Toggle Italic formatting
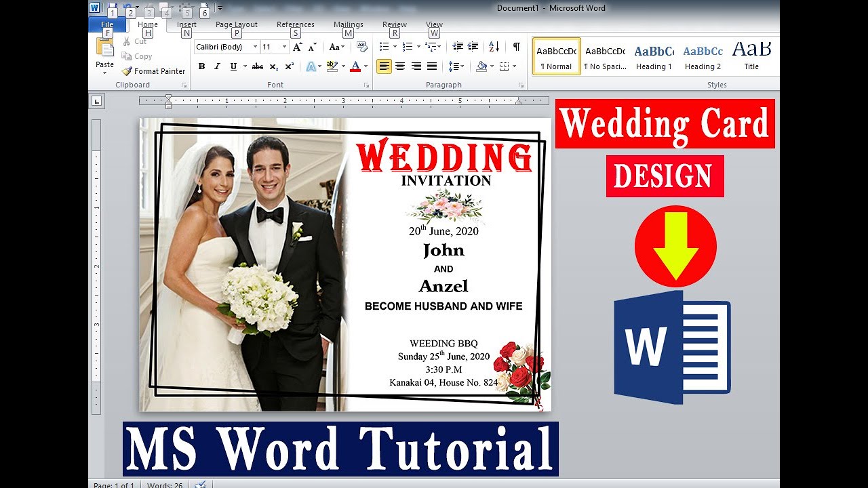Image resolution: width=868 pixels, height=488 pixels. coord(217,66)
